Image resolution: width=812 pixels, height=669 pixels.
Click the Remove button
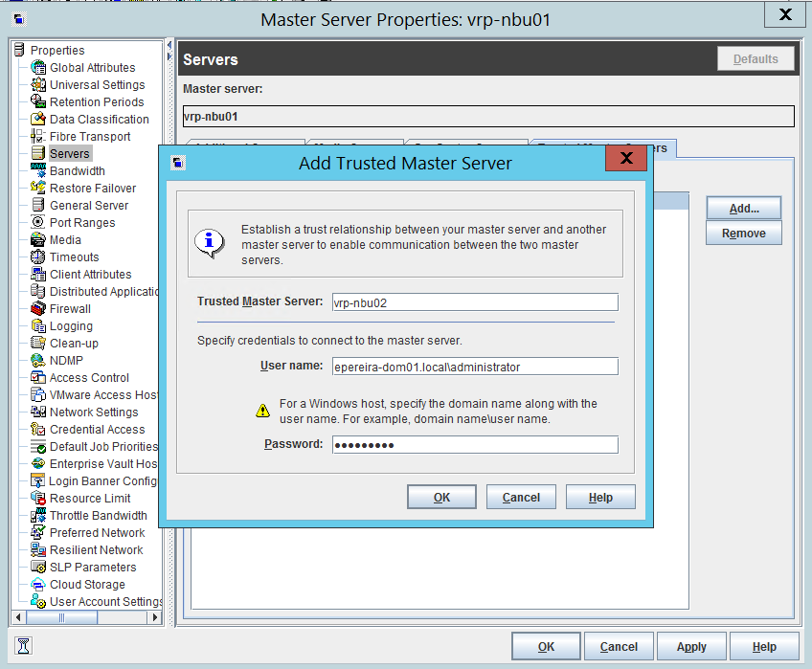pyautogui.click(x=744, y=233)
